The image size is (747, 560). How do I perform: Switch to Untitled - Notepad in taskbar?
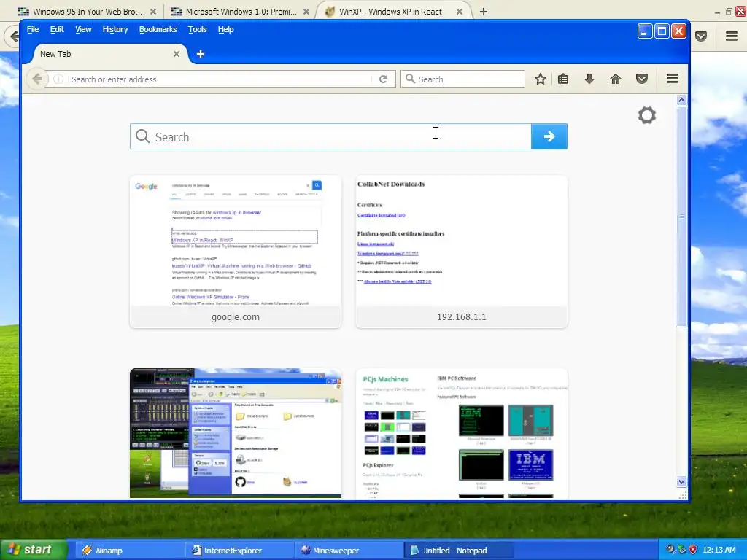(460, 551)
